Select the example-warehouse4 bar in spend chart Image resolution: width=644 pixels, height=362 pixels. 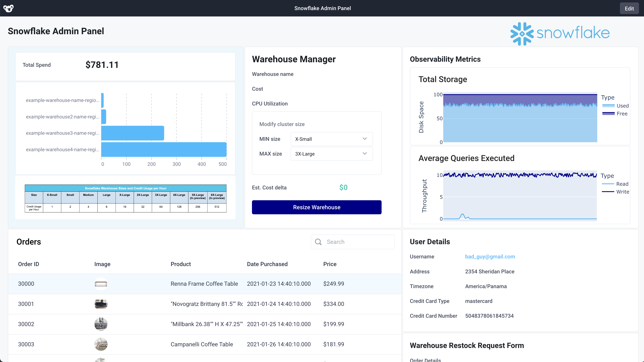(x=164, y=149)
